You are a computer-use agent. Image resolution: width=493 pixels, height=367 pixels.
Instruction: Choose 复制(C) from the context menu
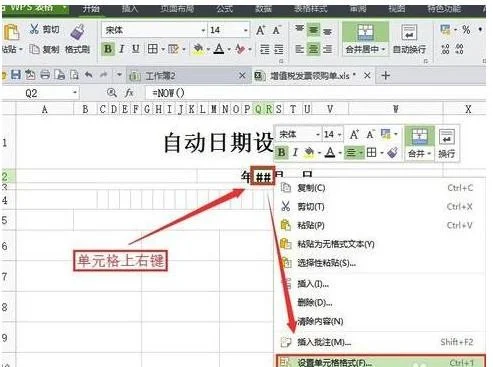pos(380,188)
